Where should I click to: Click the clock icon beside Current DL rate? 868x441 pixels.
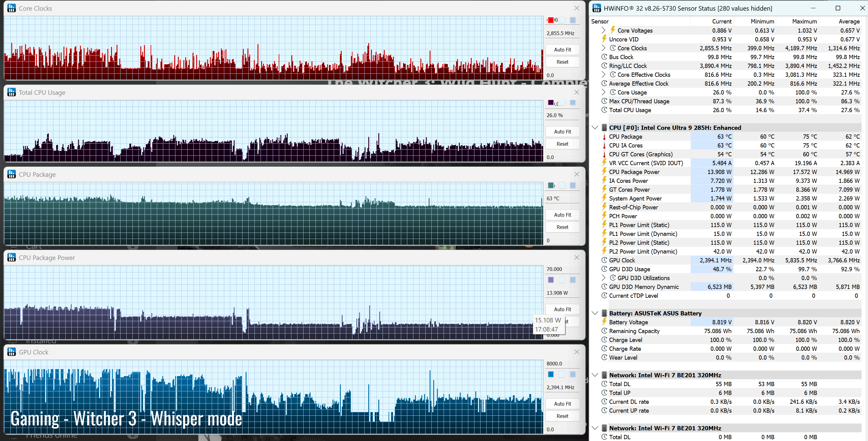604,402
